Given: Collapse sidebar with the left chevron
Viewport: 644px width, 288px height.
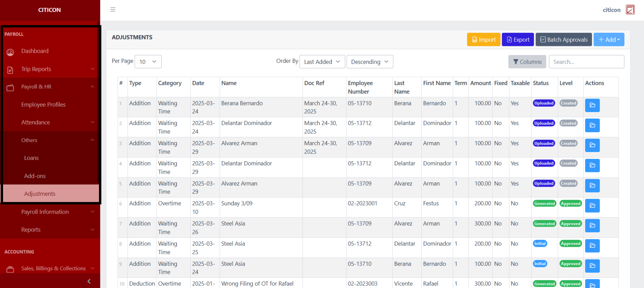Looking at the screenshot, I should tap(89, 281).
